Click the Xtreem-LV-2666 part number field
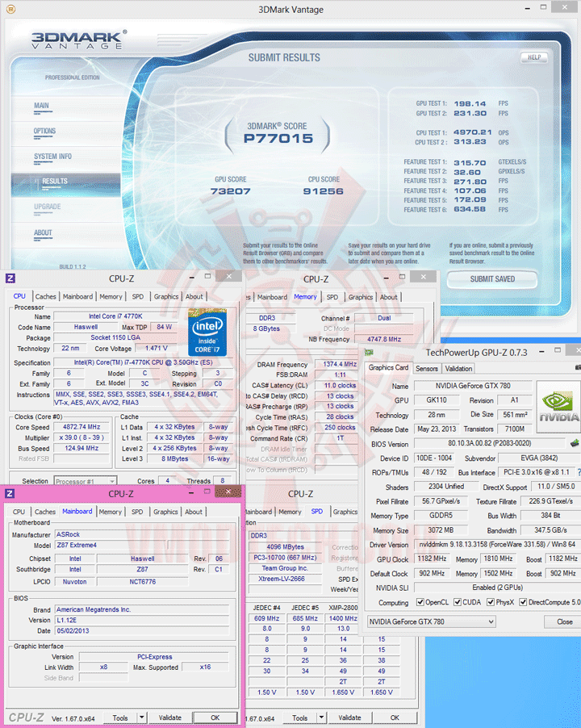 coord(285,579)
